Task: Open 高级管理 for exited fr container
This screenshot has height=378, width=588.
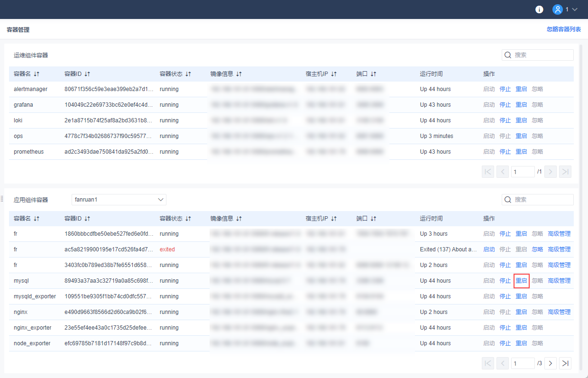Action: tap(559, 249)
